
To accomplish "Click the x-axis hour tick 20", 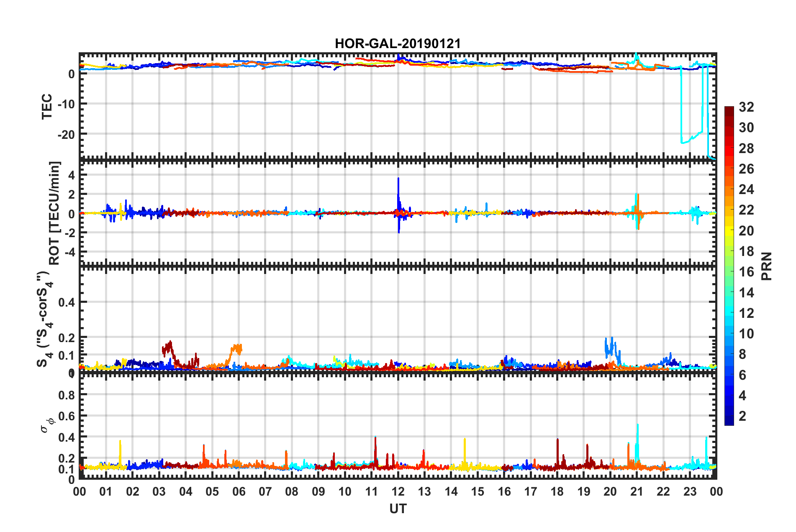I will click(x=610, y=492).
